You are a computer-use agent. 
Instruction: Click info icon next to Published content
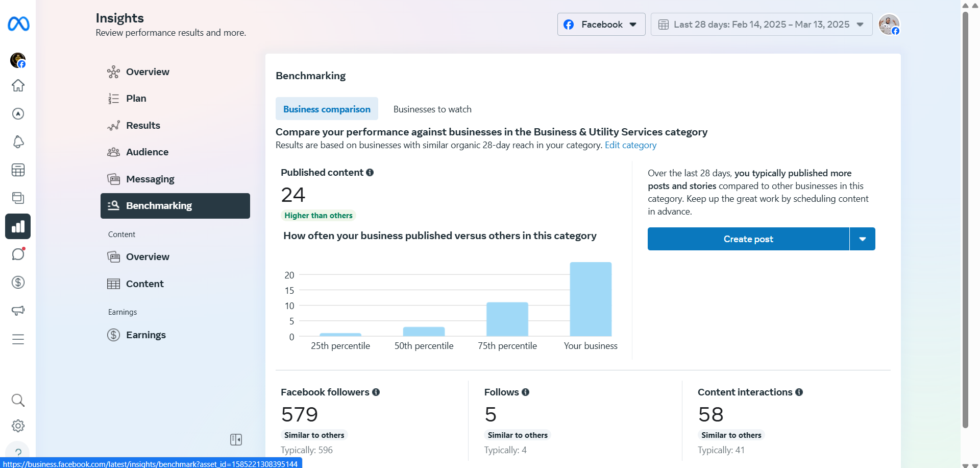click(370, 173)
